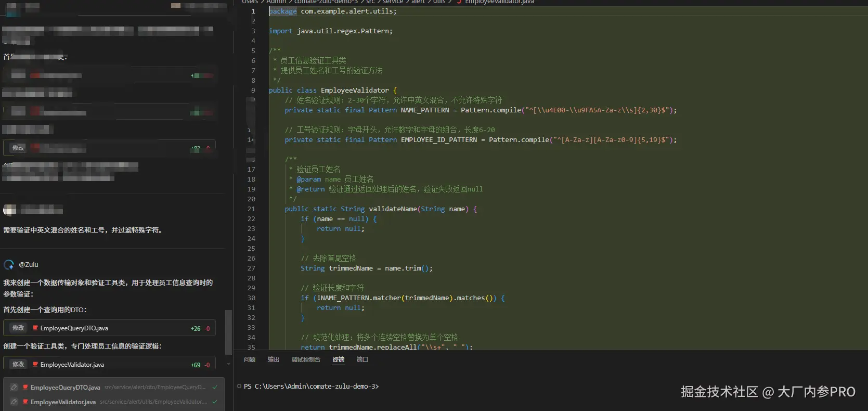Click the validateName method name on line 21
The image size is (868, 411).
pyautogui.click(x=393, y=209)
